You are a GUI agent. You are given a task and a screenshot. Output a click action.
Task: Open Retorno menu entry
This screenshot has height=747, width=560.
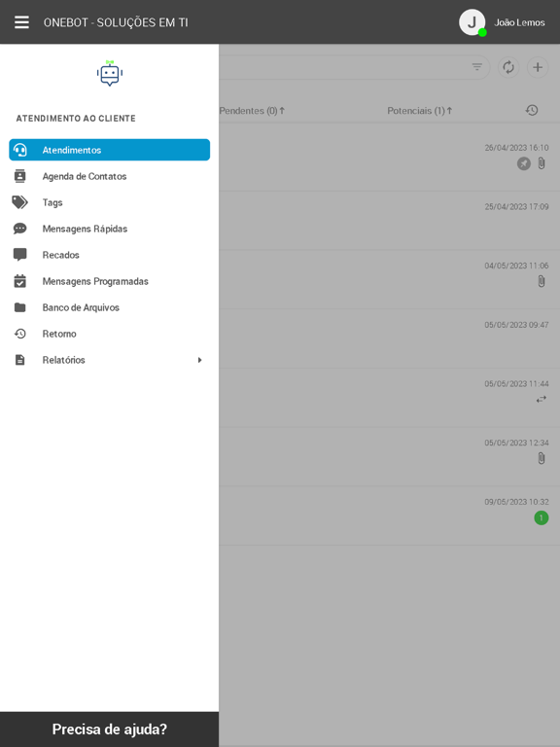[110, 334]
